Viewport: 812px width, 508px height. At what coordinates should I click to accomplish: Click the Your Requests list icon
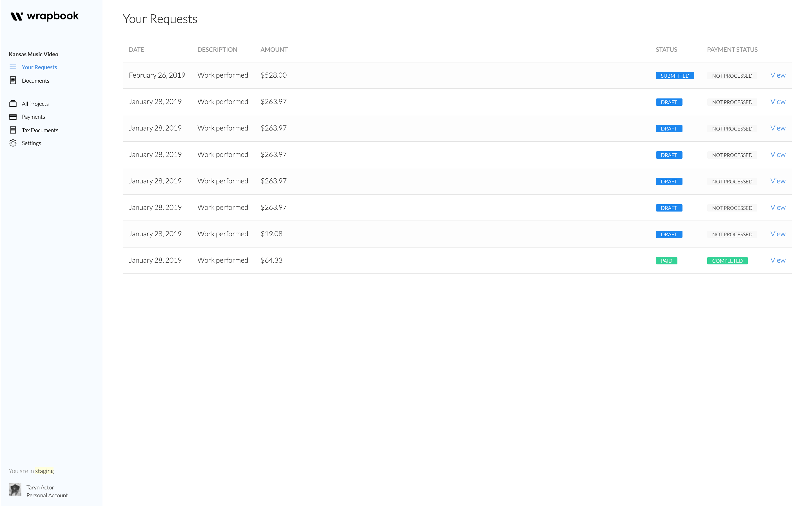click(x=13, y=67)
